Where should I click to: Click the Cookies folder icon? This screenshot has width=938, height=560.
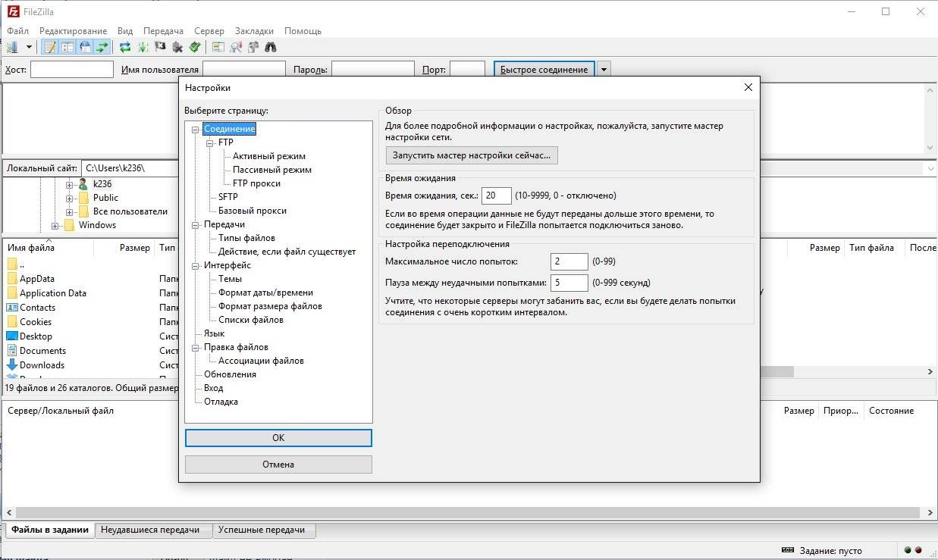pyautogui.click(x=12, y=322)
